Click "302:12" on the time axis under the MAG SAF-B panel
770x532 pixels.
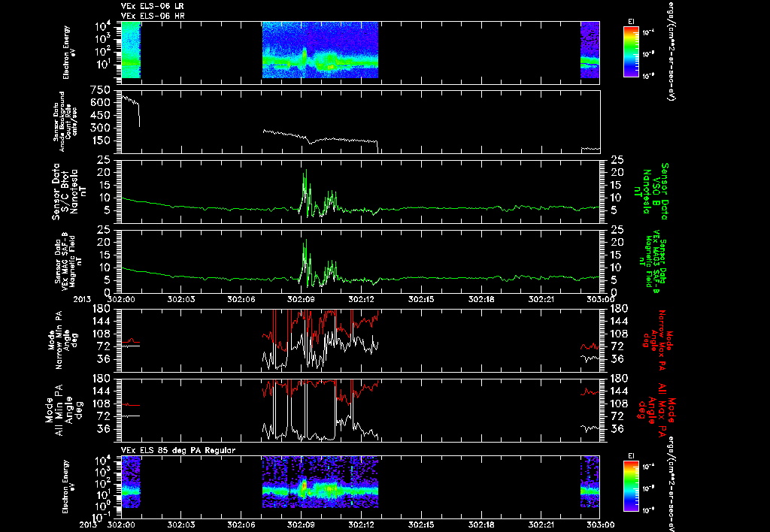pos(362,299)
